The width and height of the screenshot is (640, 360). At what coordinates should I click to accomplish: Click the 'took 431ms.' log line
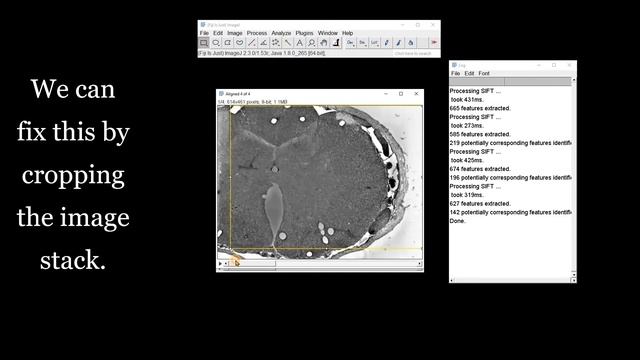[467, 100]
